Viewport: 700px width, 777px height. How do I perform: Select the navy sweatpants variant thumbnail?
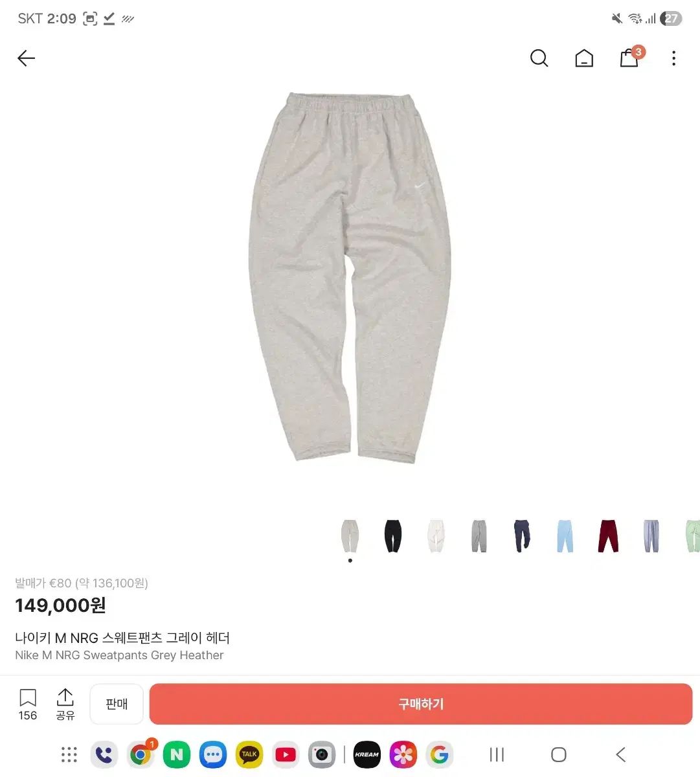click(522, 536)
